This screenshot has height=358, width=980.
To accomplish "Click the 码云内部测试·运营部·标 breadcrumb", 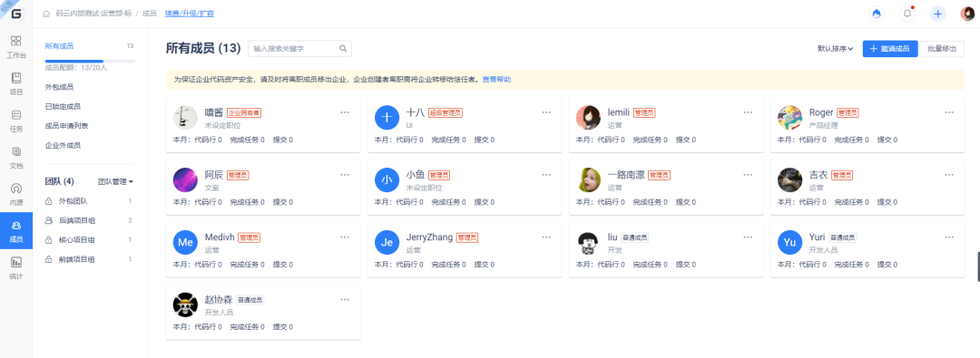I will click(93, 13).
